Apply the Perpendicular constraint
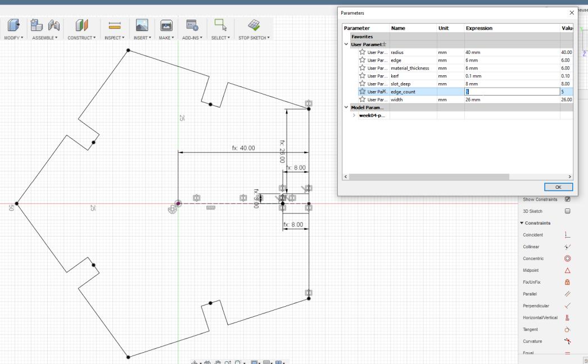 click(567, 306)
